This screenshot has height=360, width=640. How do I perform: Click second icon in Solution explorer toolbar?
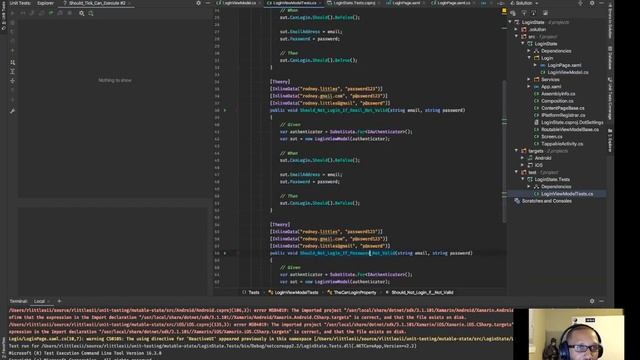point(524,13)
